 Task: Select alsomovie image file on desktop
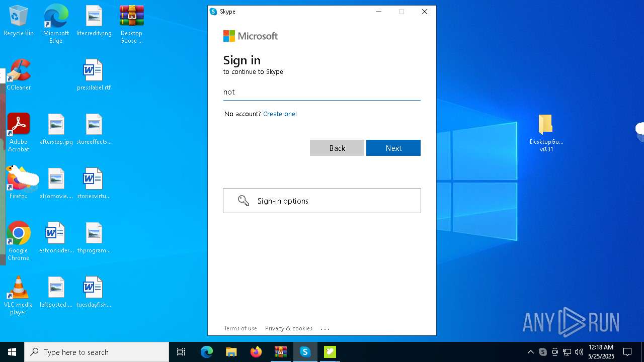tap(56, 184)
